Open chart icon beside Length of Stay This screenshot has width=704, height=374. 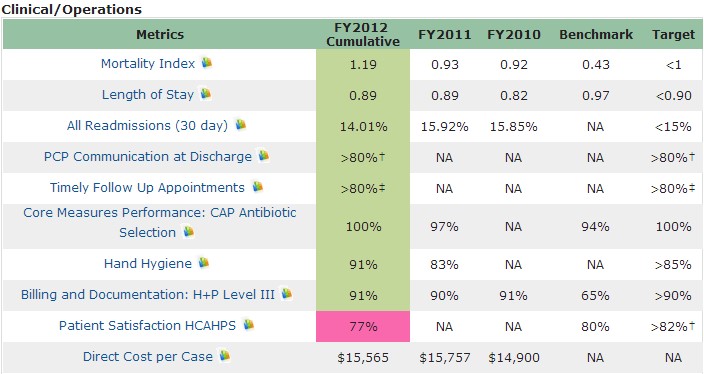click(206, 93)
